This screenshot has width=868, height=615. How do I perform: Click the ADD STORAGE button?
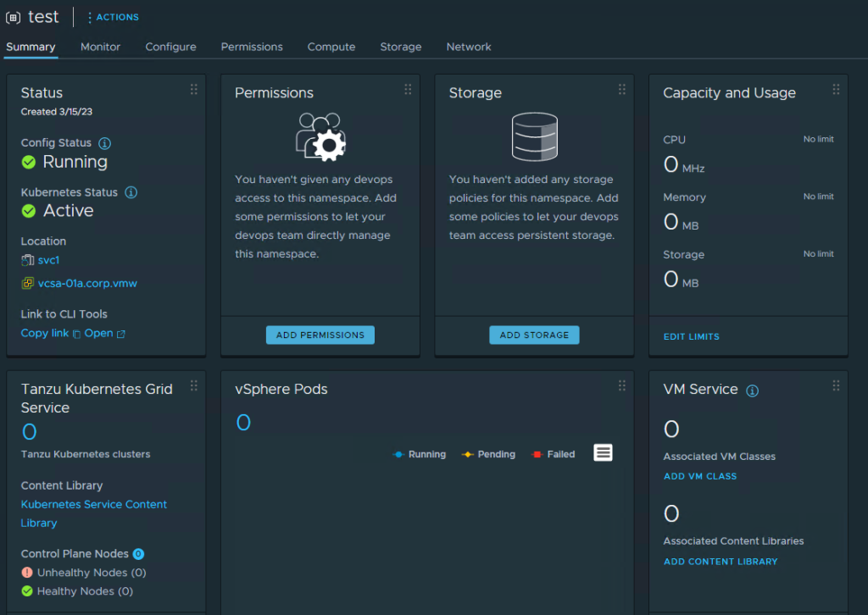[534, 335]
